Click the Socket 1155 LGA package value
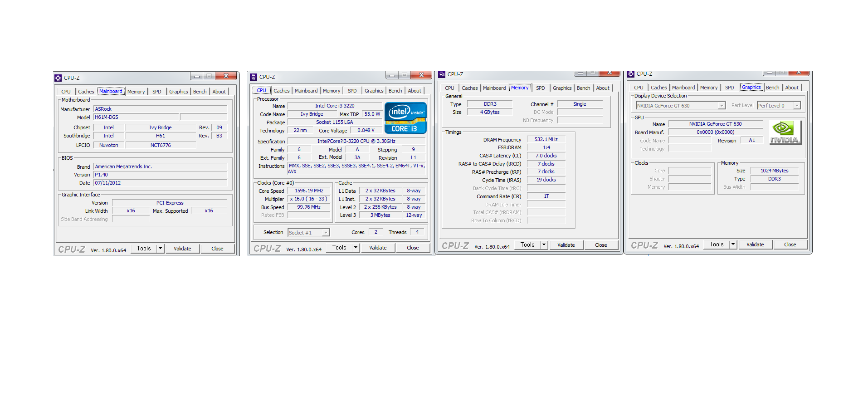The width and height of the screenshot is (868, 406). 335,122
